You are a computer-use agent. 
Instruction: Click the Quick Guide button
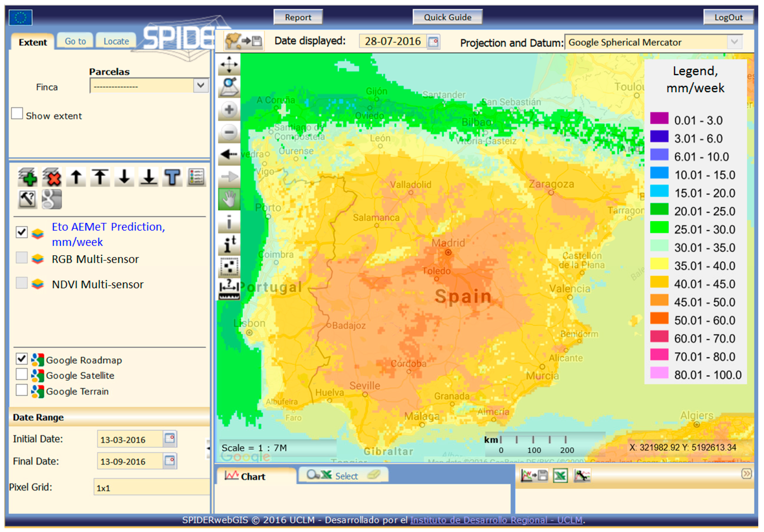point(447,17)
